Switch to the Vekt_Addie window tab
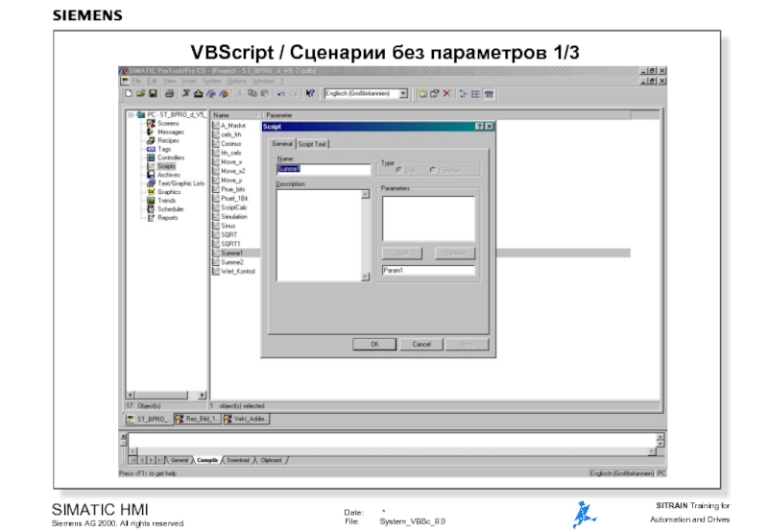The height and width of the screenshot is (532, 768). click(x=246, y=419)
